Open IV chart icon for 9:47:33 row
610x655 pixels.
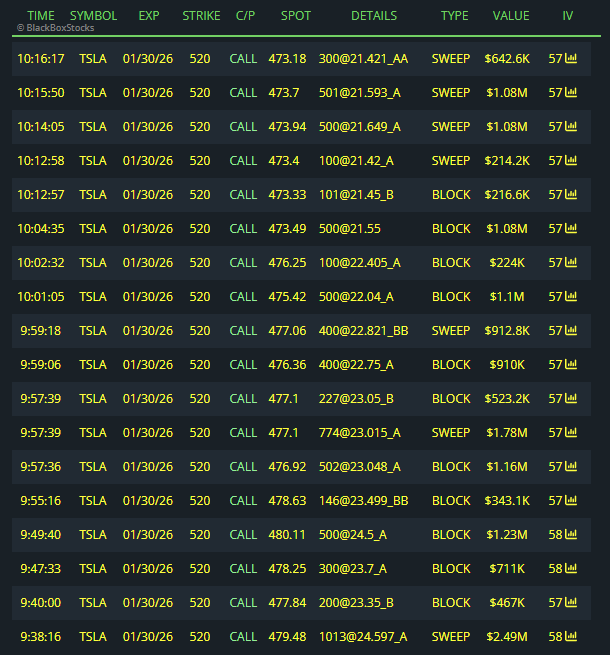point(571,568)
